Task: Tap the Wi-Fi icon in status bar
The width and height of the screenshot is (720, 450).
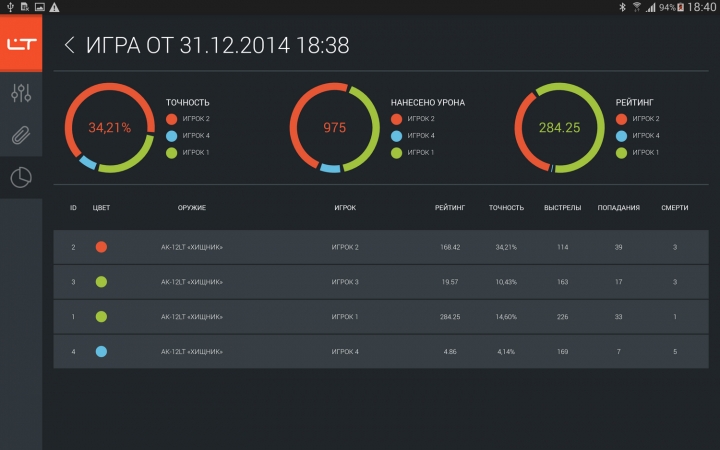Action: coord(637,7)
